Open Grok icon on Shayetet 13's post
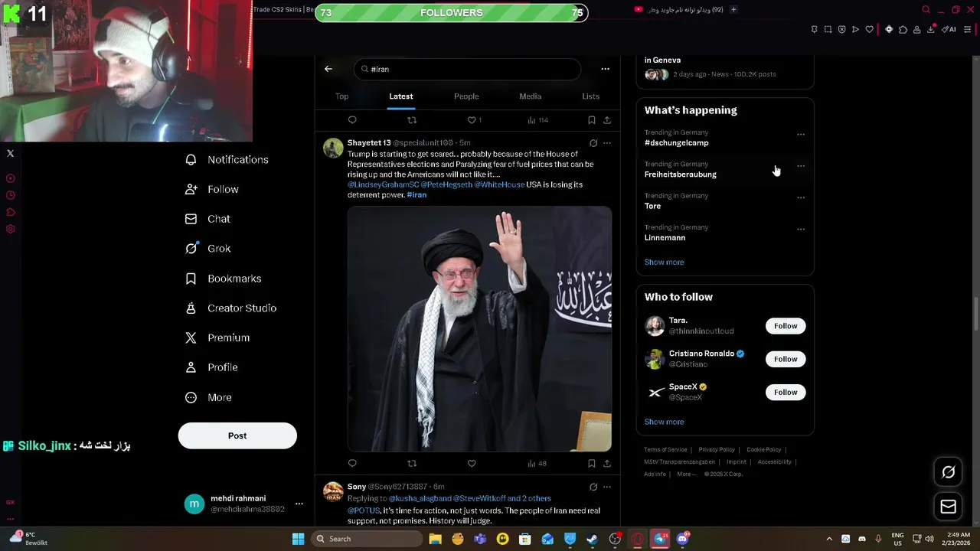This screenshot has width=980, height=551. pyautogui.click(x=593, y=143)
